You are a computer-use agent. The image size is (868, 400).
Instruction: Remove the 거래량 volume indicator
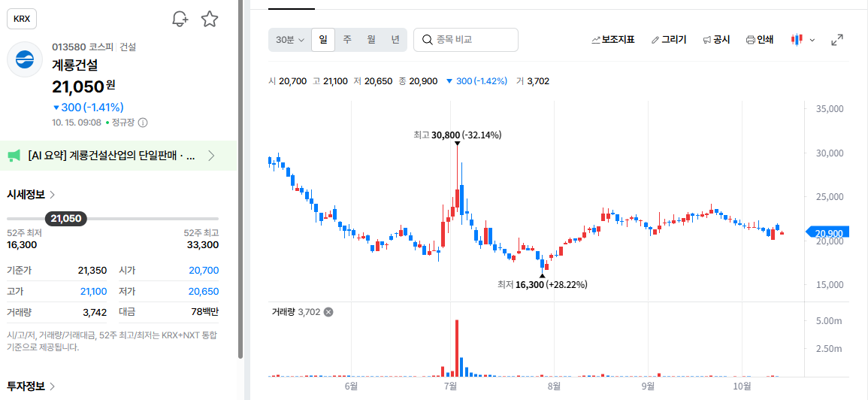coord(328,312)
